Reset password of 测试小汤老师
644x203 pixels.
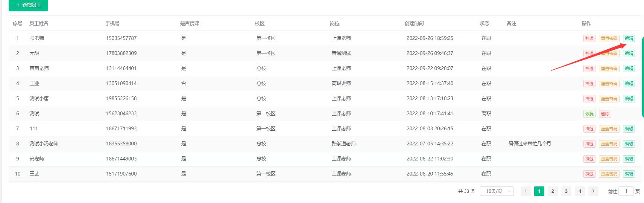click(x=609, y=144)
